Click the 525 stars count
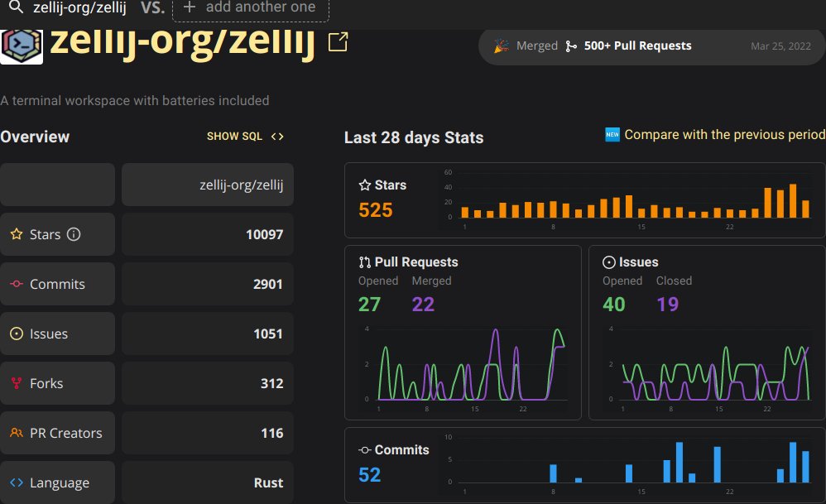The width and height of the screenshot is (826, 504). pos(376,210)
